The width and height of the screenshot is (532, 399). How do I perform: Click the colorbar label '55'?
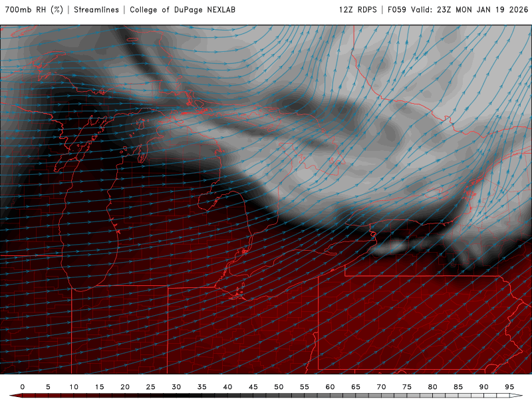click(x=305, y=387)
